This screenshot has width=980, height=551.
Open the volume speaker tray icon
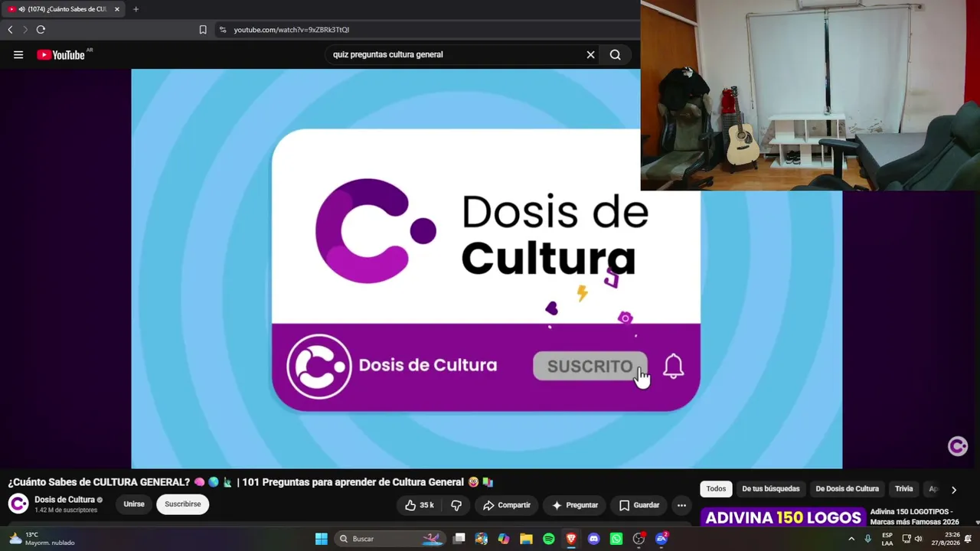coord(918,539)
